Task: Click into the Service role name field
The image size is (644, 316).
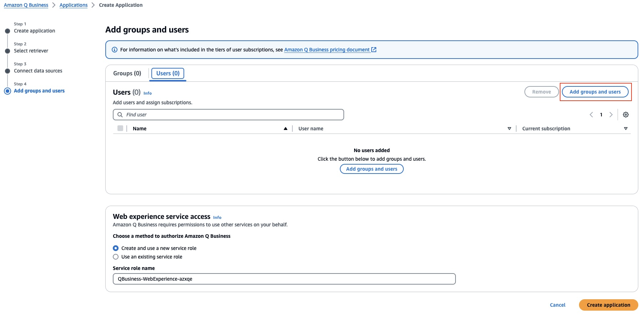Action: (x=284, y=279)
